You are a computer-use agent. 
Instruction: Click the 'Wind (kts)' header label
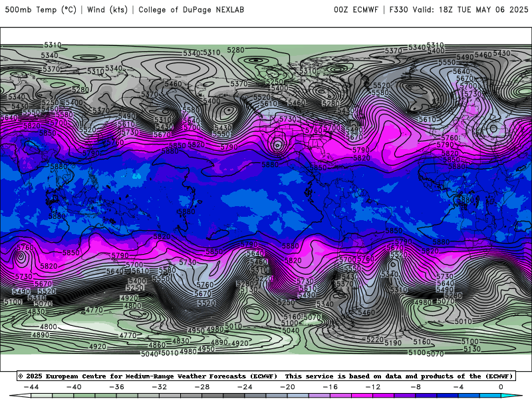pos(107,10)
